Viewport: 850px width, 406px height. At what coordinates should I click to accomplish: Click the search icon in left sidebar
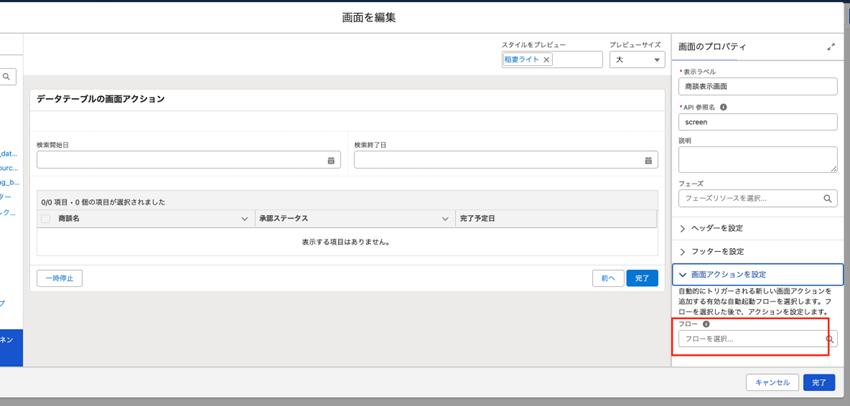pyautogui.click(x=7, y=76)
